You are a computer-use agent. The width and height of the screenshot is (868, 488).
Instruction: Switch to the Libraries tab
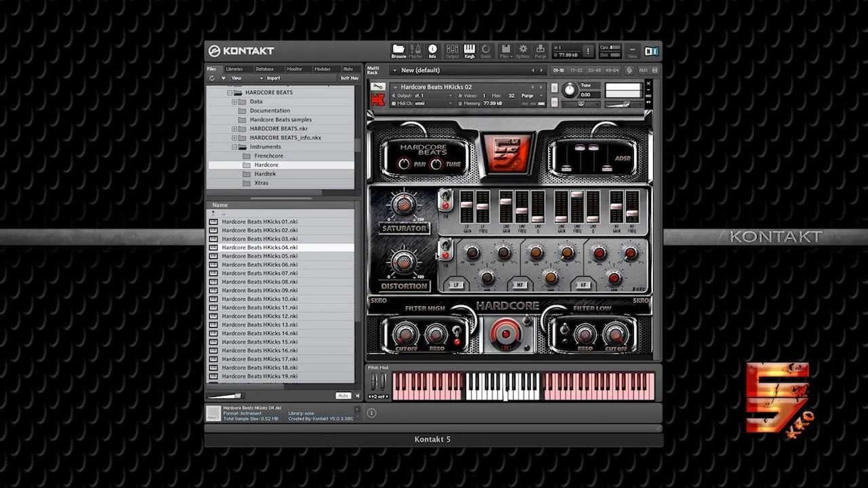[234, 69]
